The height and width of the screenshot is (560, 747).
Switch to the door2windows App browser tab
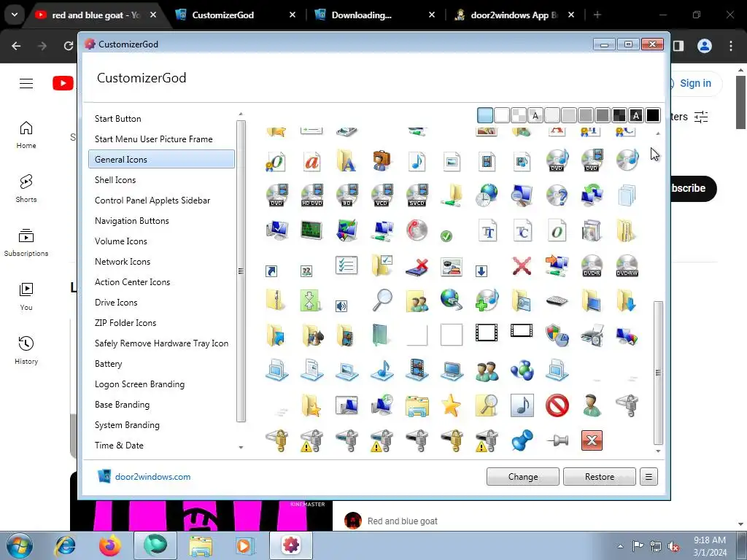(x=514, y=15)
